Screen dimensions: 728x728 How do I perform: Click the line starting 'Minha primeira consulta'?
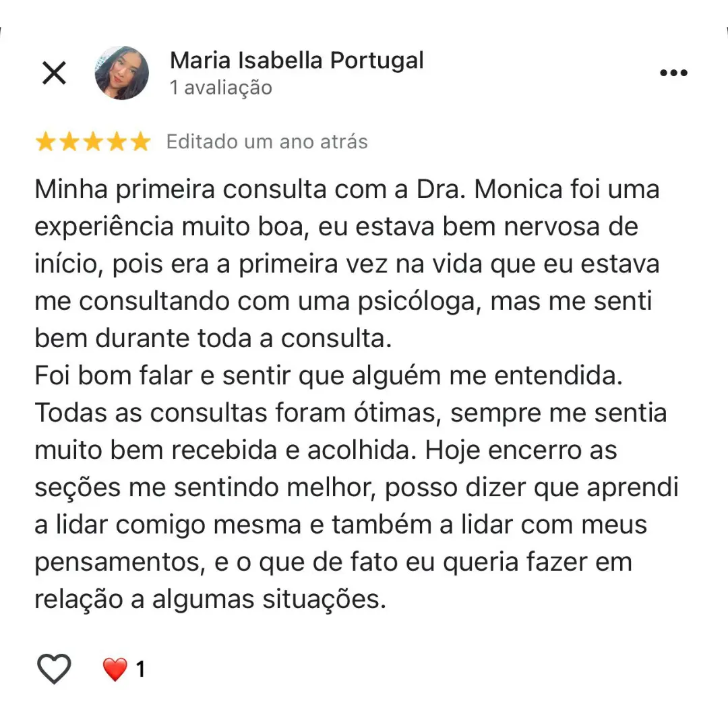(x=347, y=190)
